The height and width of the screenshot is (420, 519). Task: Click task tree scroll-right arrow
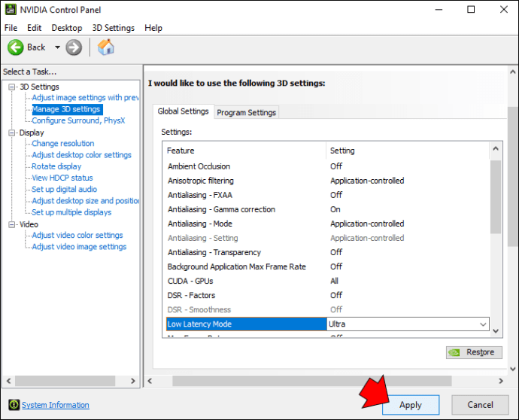tap(132, 381)
